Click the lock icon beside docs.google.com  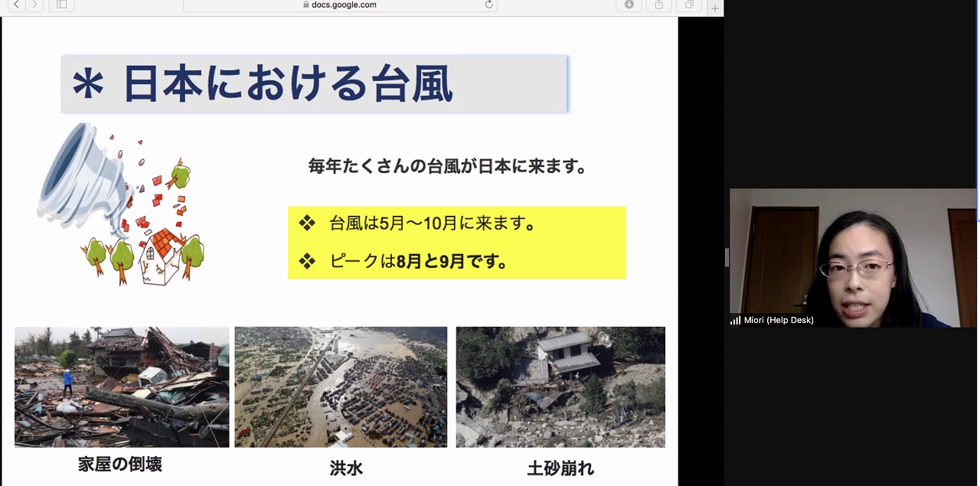[x=307, y=5]
